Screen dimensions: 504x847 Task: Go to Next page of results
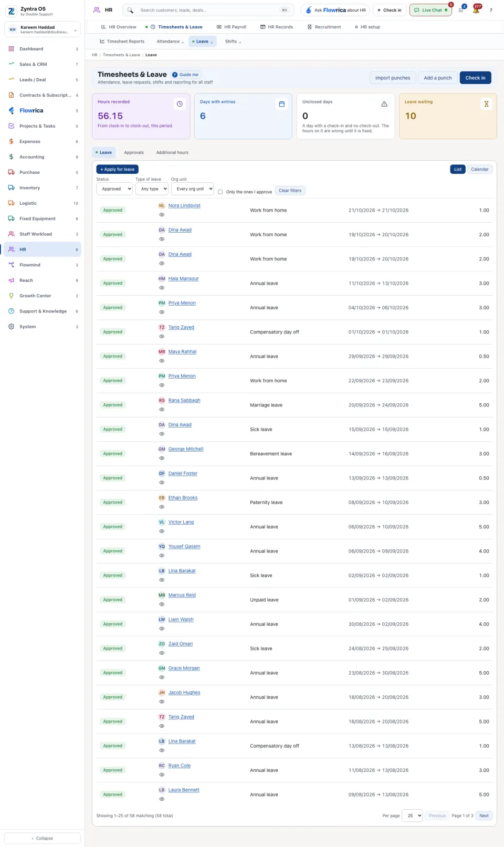tap(484, 815)
